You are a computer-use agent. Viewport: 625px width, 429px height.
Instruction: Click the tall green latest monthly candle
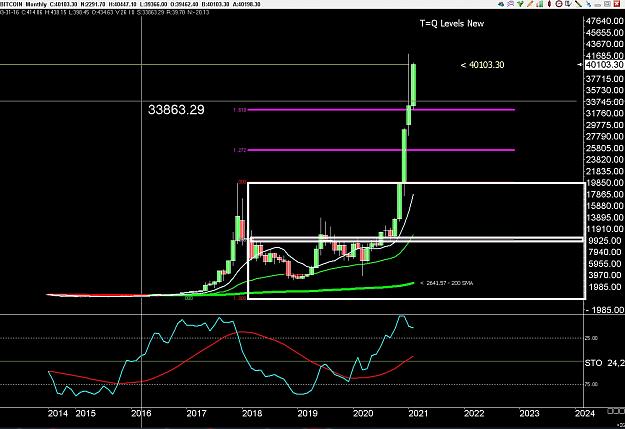tap(413, 85)
